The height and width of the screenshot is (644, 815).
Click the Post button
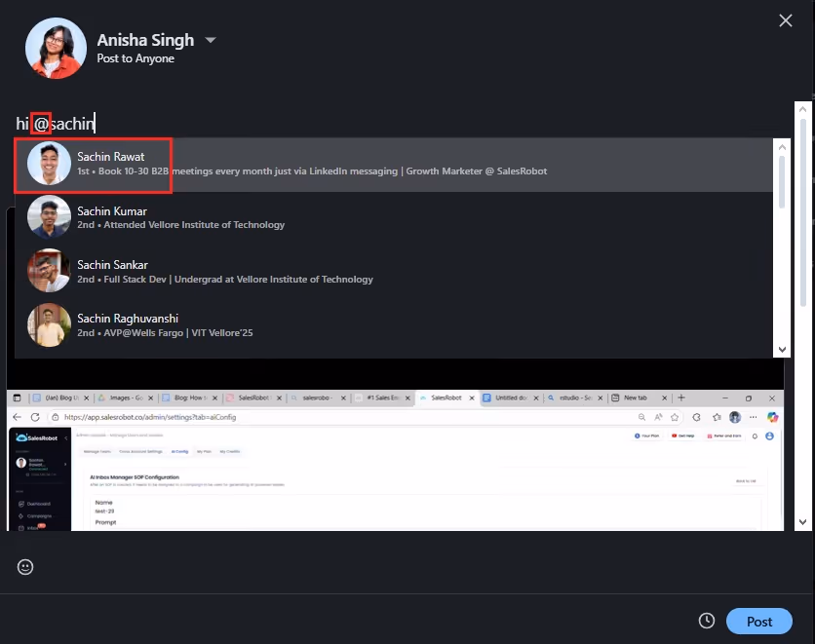pyautogui.click(x=758, y=622)
